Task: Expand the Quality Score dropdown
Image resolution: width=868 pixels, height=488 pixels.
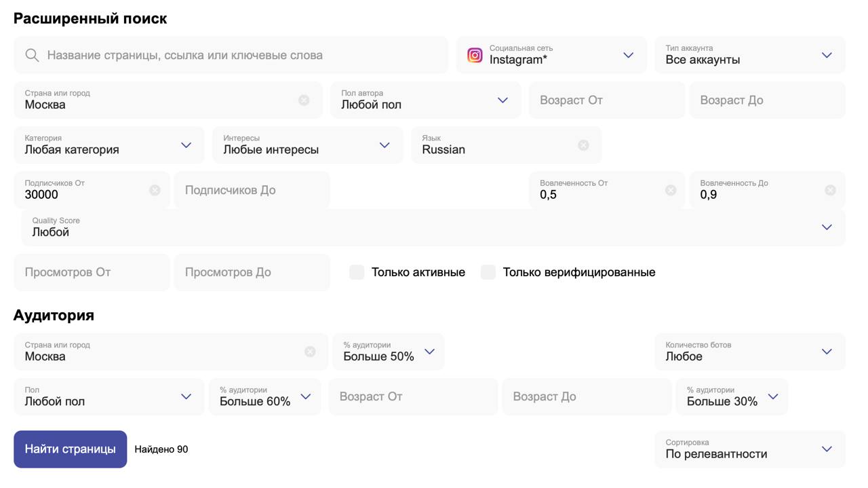Action: point(433,227)
